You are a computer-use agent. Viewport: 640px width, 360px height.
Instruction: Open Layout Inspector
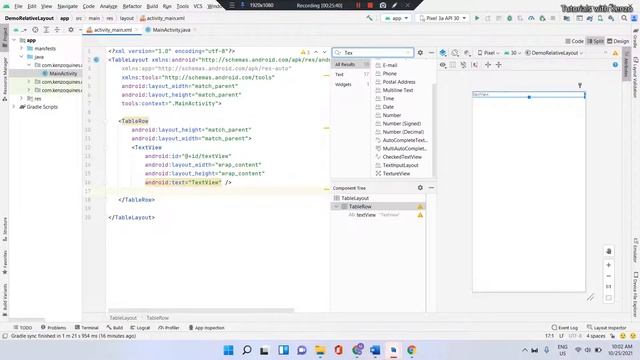(x=607, y=328)
